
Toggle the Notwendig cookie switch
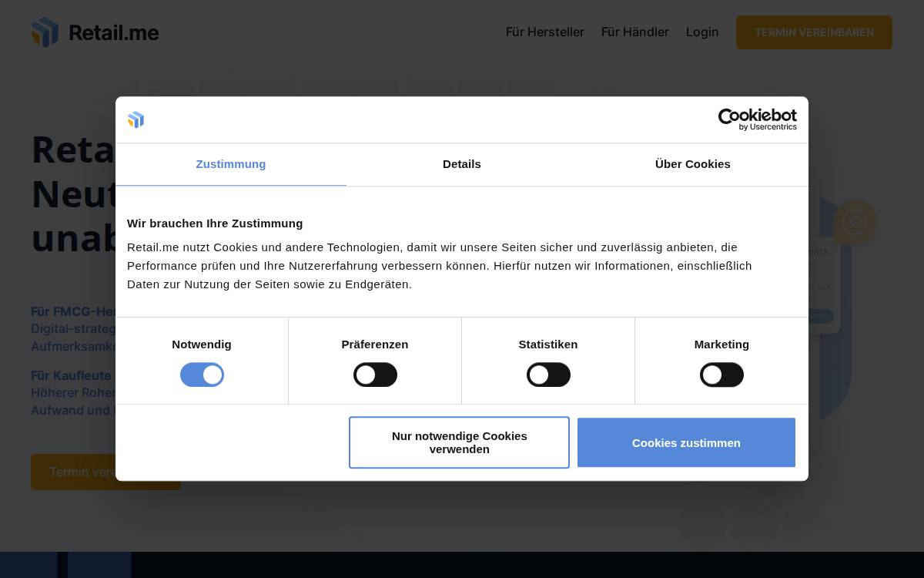click(202, 375)
